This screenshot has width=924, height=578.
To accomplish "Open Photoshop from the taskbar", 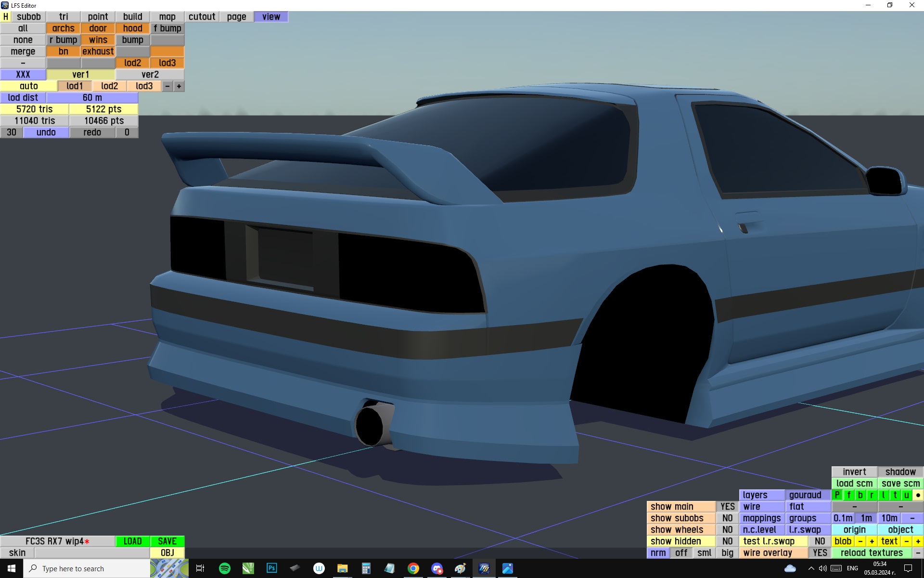I will click(x=271, y=568).
